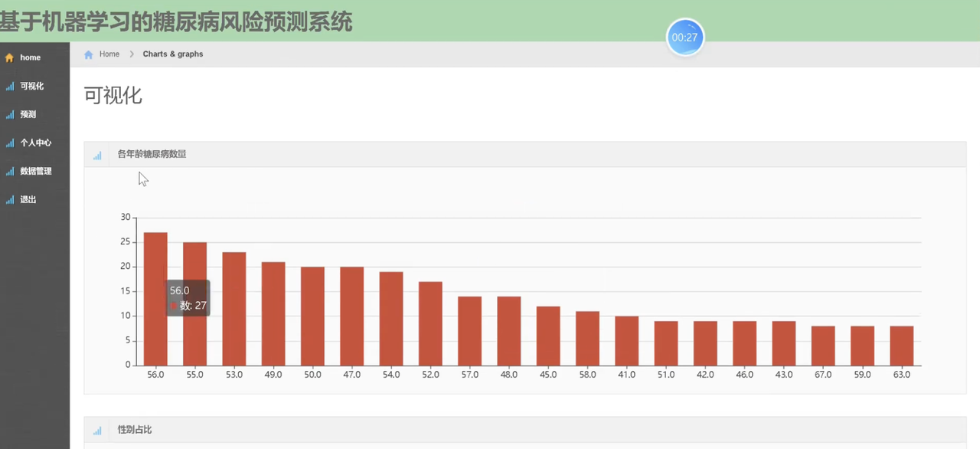
Task: Click the system title 基于机器学习的糖尿病风险预测系统
Action: 176,21
